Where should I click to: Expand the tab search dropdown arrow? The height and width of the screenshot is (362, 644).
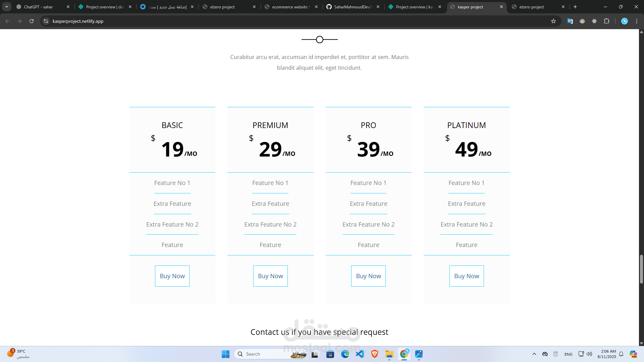click(x=7, y=7)
